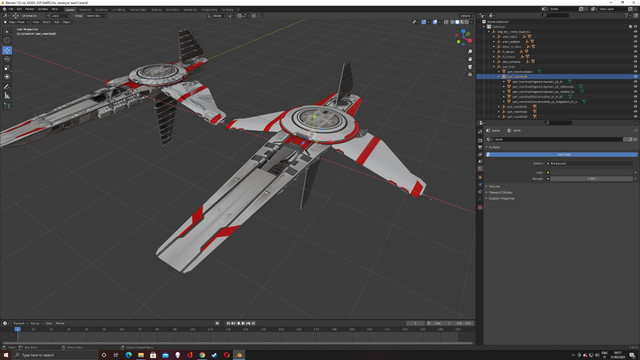
Task: Open the Select Box drag dropdown
Action: tap(96, 16)
